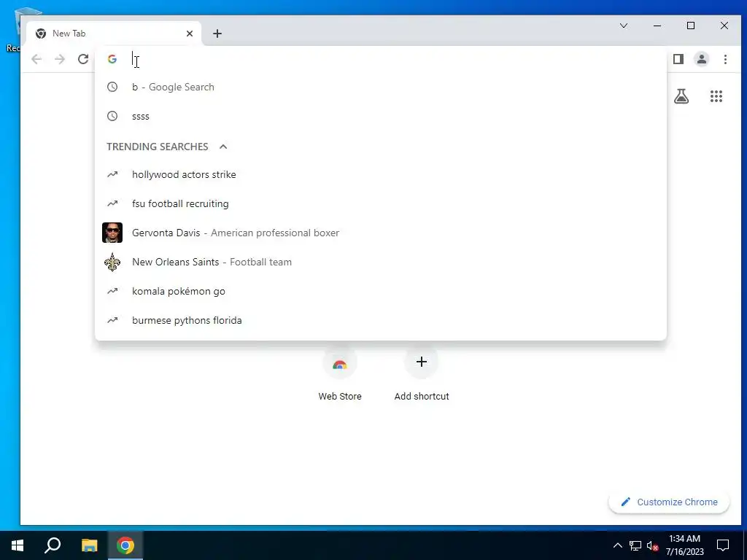Screen dimensions: 747x560
Task: Reload the page with the refresh icon
Action: pos(83,59)
